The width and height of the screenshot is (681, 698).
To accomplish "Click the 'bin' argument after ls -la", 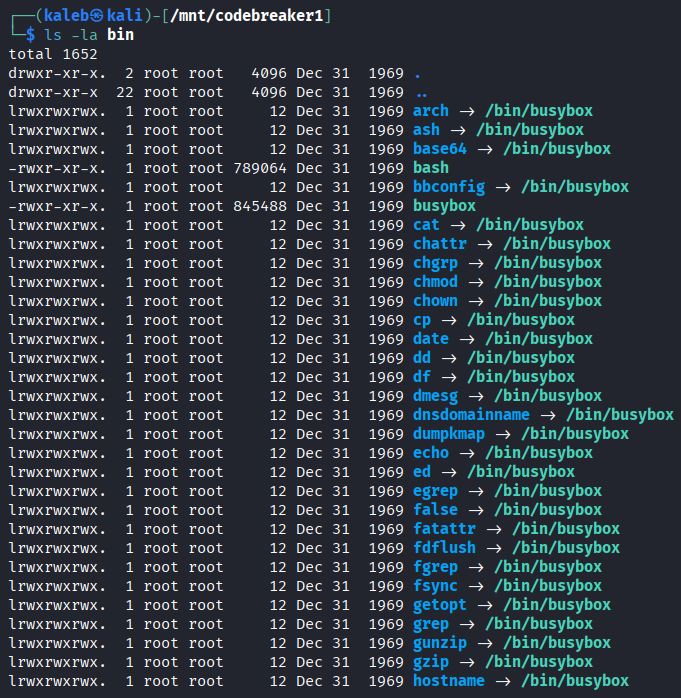I will (x=120, y=35).
